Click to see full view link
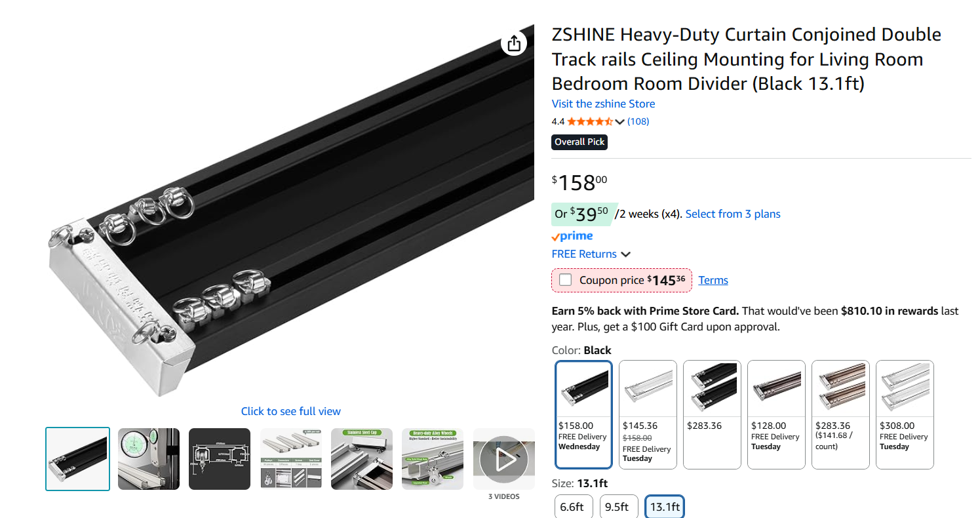This screenshot has width=980, height=518. (291, 411)
